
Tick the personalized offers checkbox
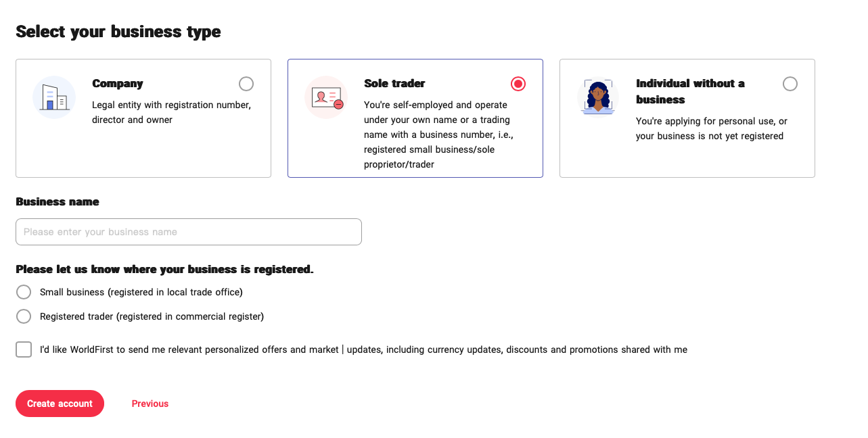[x=24, y=349]
